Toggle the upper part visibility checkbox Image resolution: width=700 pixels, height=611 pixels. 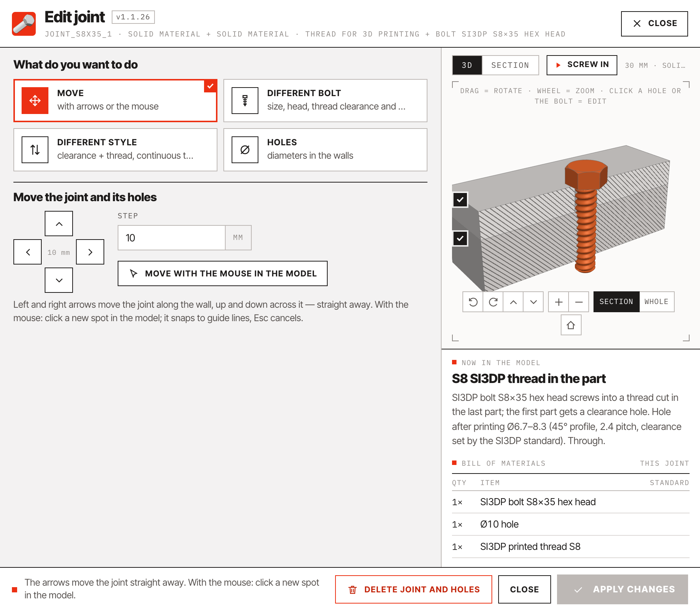tap(460, 200)
